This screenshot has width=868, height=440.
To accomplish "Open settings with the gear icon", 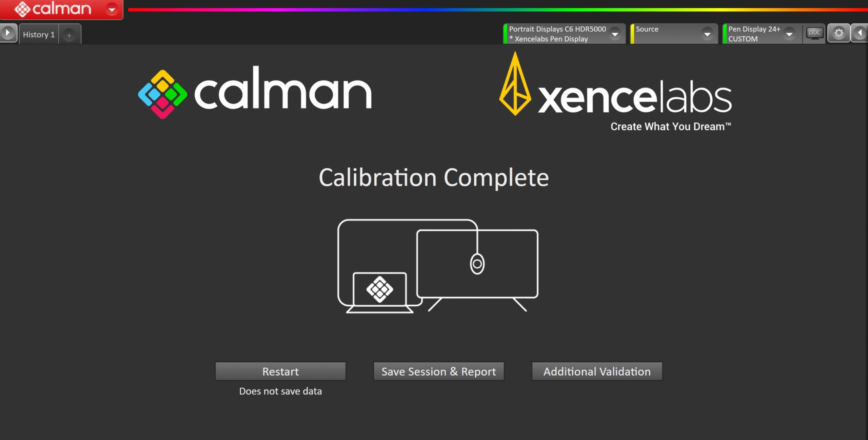I will coord(839,33).
